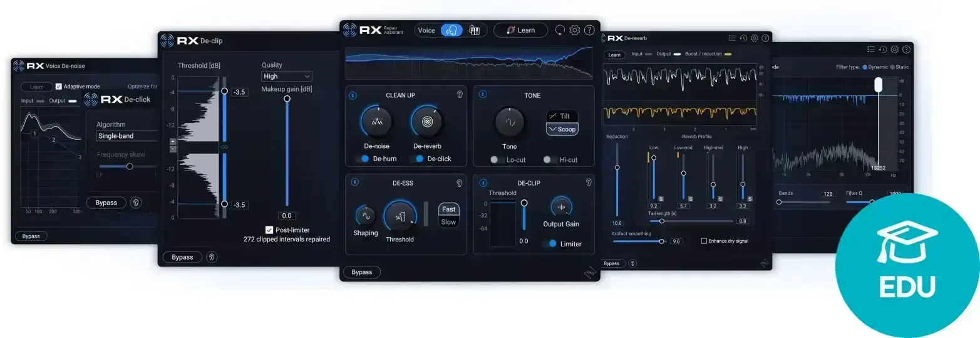Click the Makeup gain 0.0 value field
The image size is (980, 338).
tap(287, 216)
